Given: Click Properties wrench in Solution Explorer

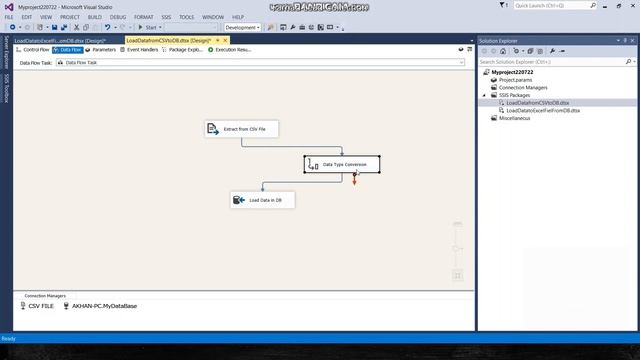Looking at the screenshot, I should 552,51.
